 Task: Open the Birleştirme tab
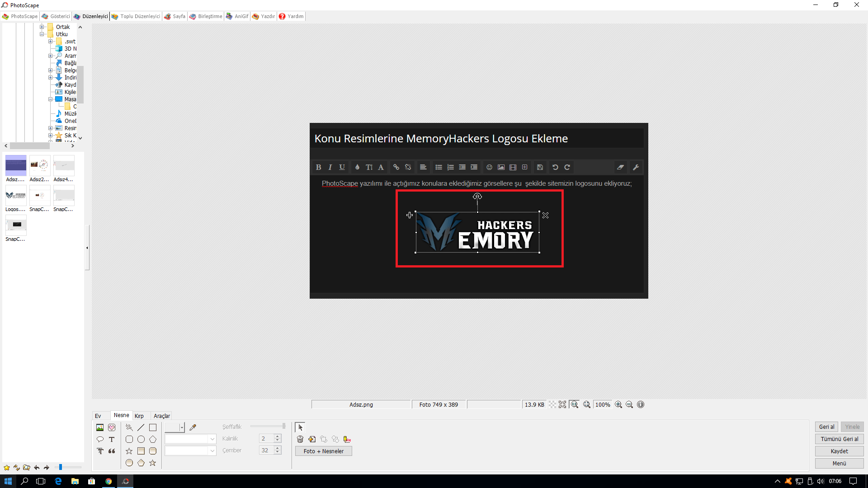click(x=206, y=16)
